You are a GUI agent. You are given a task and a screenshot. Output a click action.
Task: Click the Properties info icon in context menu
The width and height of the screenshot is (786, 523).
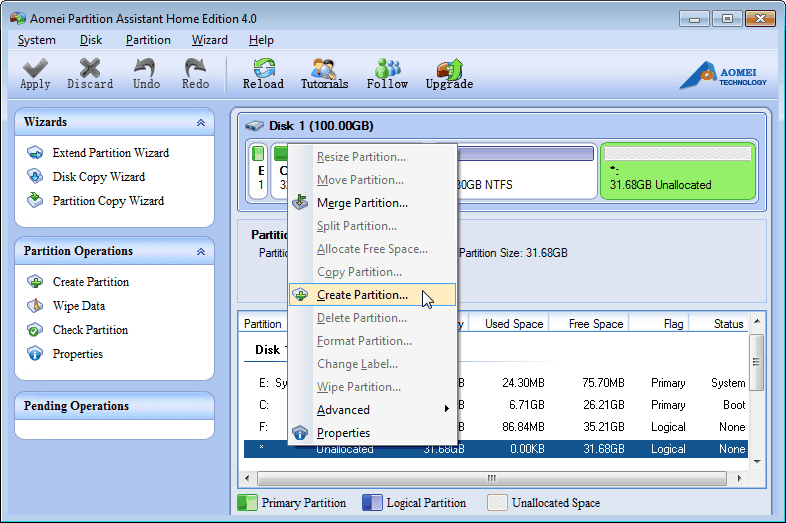[300, 433]
